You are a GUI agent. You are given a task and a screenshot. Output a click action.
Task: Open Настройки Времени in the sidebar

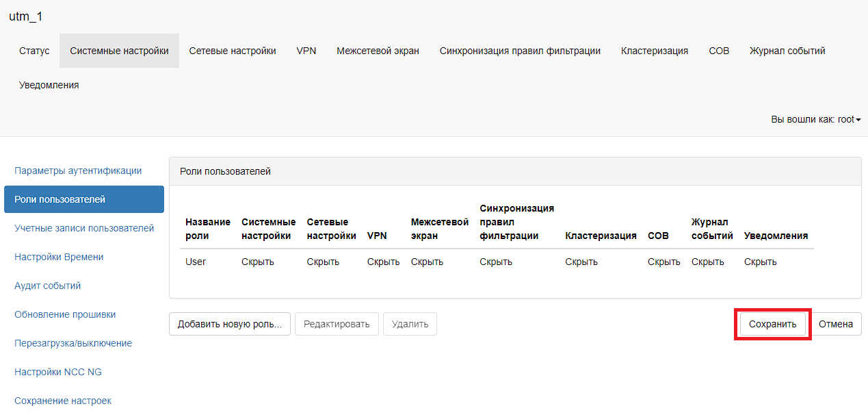click(x=59, y=257)
